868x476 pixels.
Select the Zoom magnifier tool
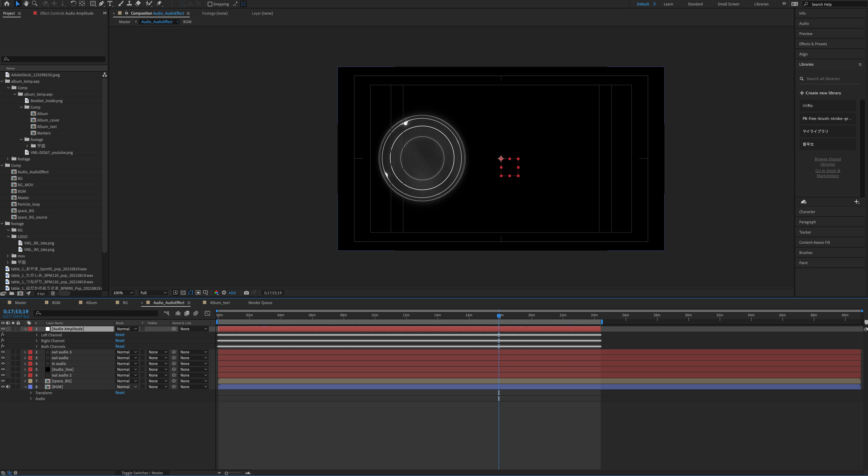tap(34, 4)
